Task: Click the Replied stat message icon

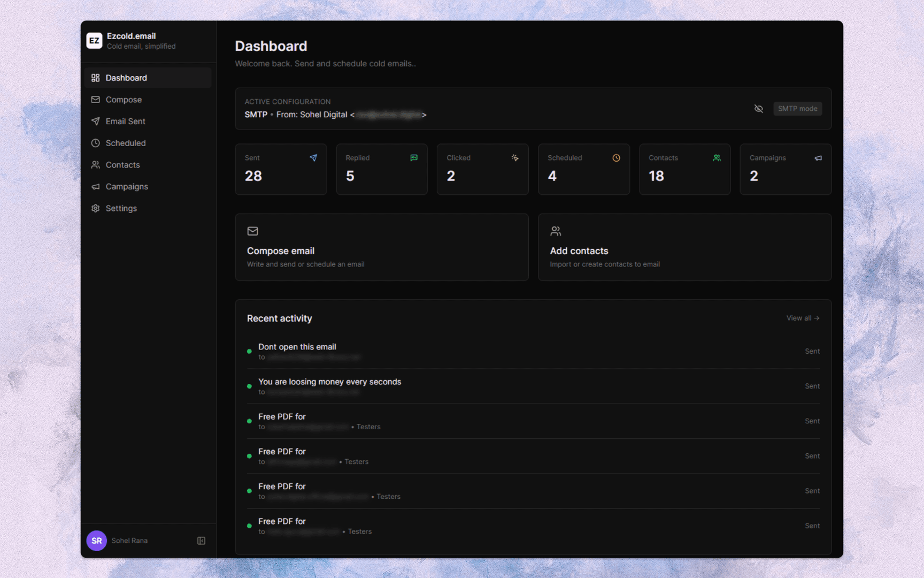Action: [x=414, y=158]
